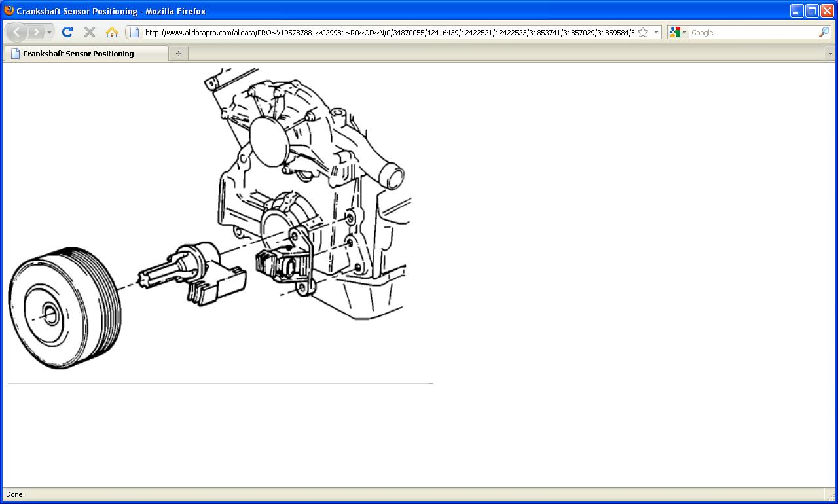Viewport: 838px width, 504px height.
Task: Click the page identity icon in address bar
Action: tap(135, 32)
